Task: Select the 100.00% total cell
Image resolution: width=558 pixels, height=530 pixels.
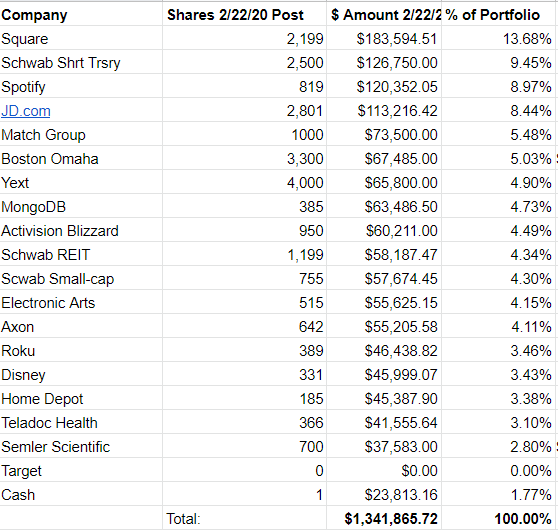Action: pyautogui.click(x=498, y=519)
